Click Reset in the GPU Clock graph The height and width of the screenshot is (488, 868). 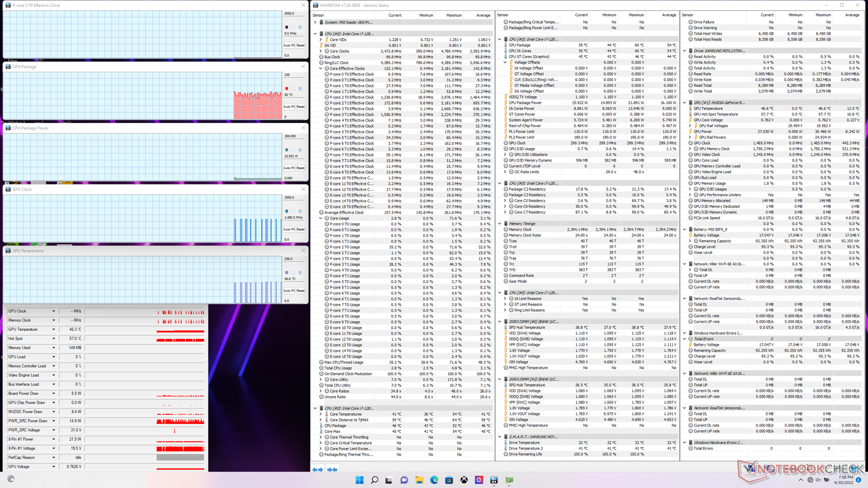coord(301,230)
